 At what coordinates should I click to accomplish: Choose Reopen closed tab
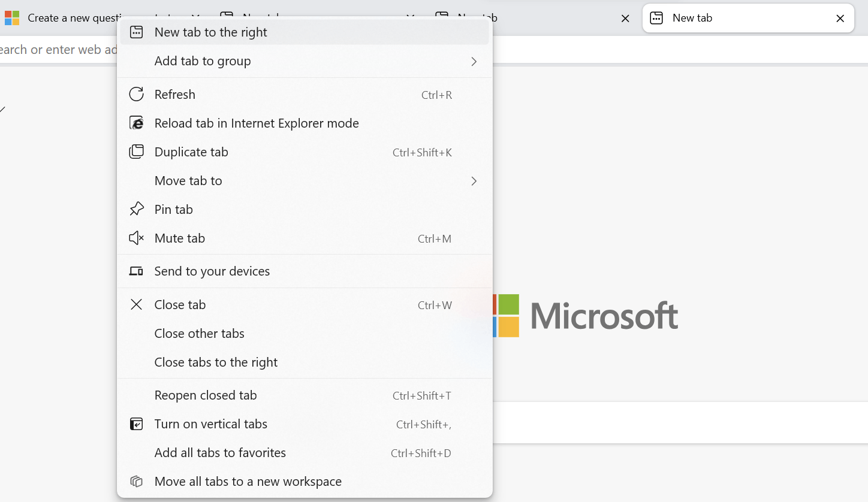coord(205,395)
